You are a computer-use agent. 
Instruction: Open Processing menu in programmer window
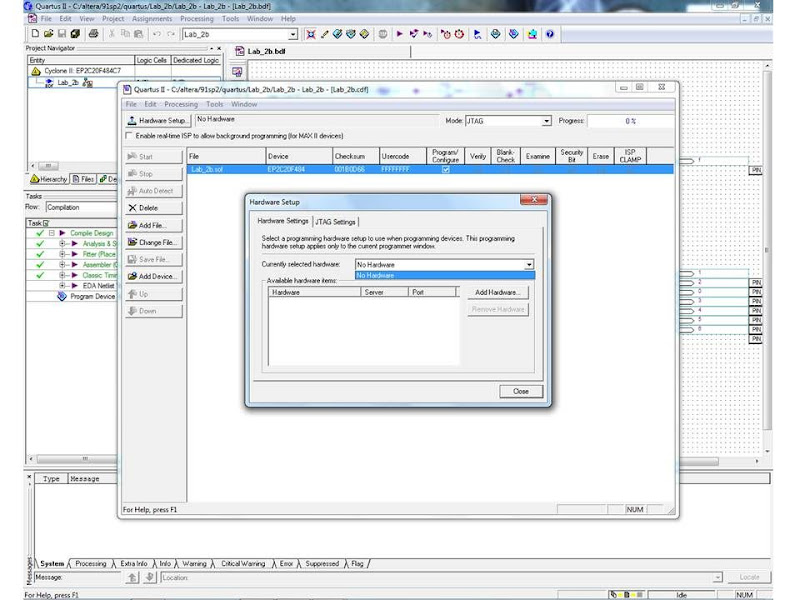click(x=181, y=104)
